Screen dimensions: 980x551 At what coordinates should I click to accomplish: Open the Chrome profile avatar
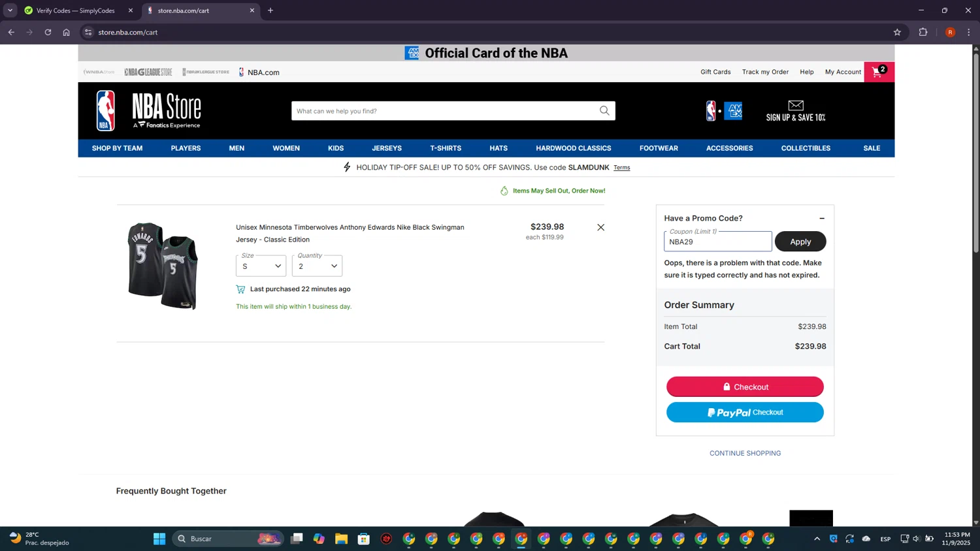950,32
